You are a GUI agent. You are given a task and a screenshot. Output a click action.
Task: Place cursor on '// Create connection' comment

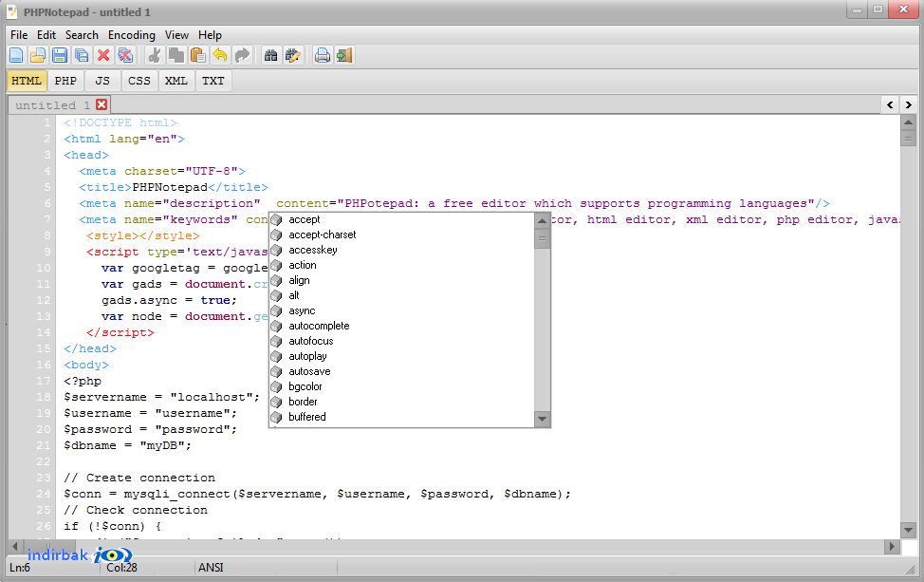coord(139,479)
